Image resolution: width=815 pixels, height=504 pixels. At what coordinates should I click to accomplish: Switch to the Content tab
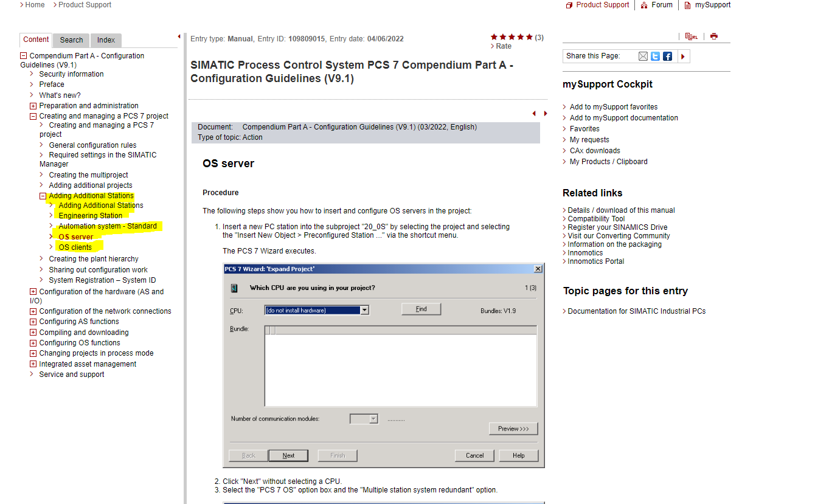36,40
